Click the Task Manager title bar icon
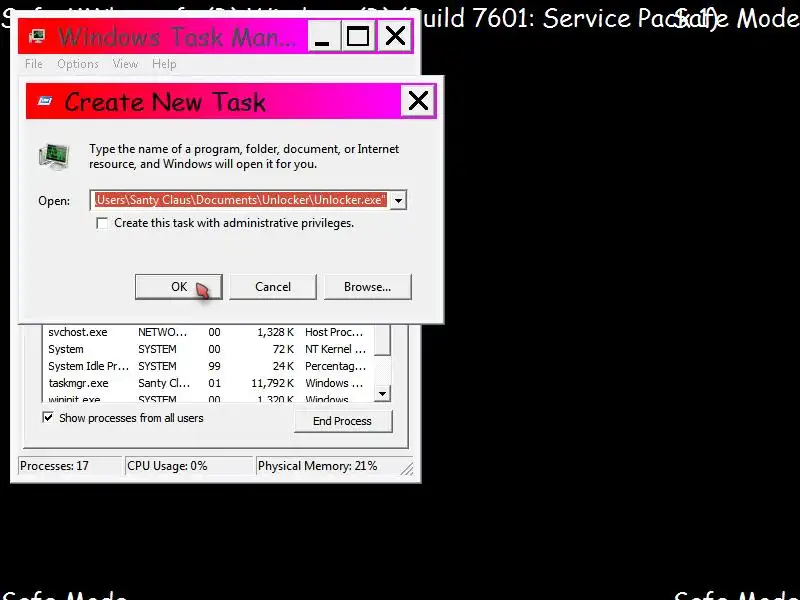Viewport: 800px width, 600px height. (37, 36)
